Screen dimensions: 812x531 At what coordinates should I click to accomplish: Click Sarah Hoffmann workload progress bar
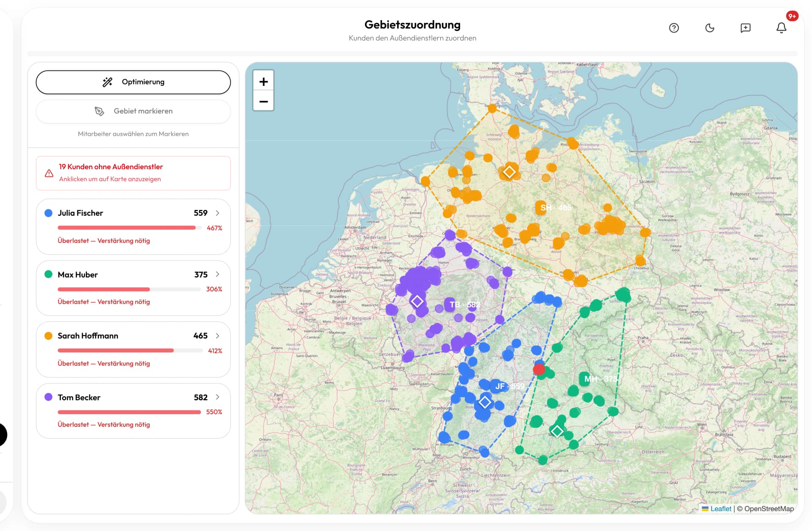(x=130, y=350)
